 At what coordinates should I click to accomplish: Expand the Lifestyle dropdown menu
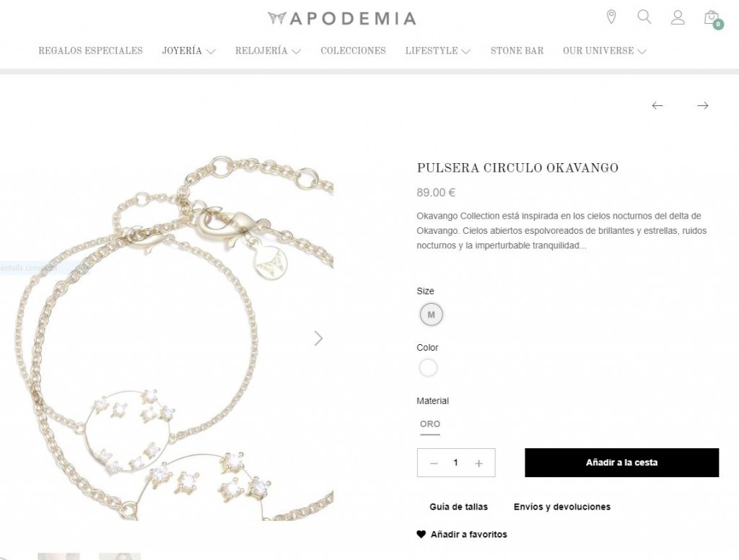click(438, 51)
